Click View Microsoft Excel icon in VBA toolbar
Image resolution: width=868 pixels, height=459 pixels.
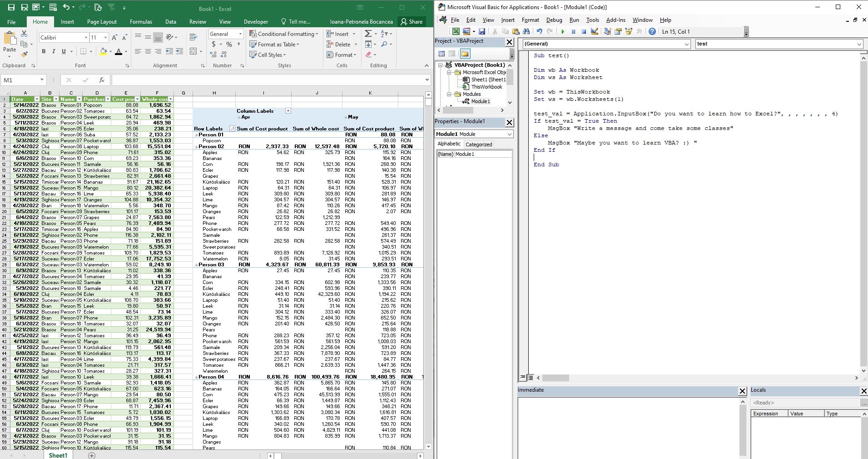click(x=456, y=31)
